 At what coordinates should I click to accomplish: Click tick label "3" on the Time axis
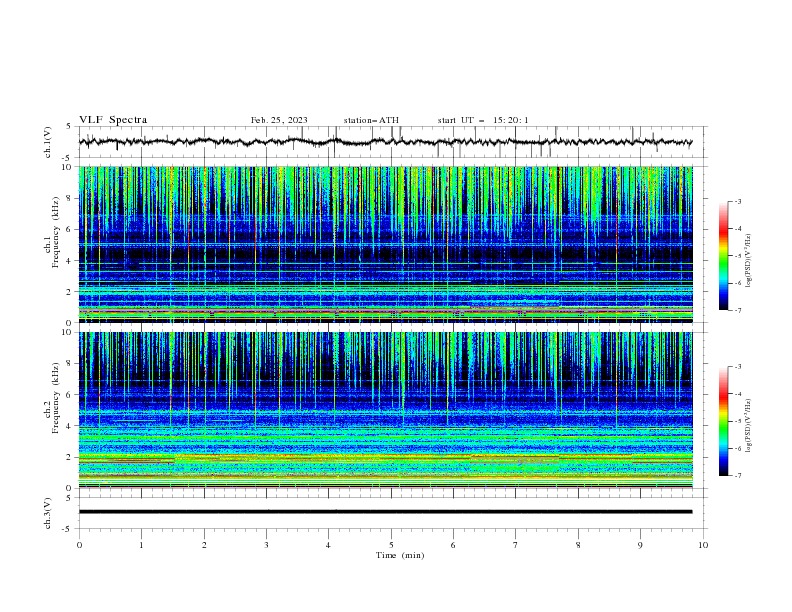[x=266, y=545]
